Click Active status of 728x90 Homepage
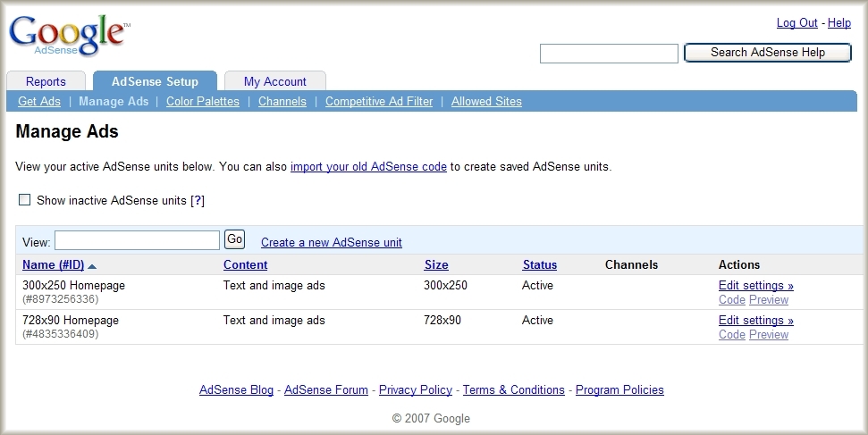Viewport: 868px width, 435px height. click(537, 321)
